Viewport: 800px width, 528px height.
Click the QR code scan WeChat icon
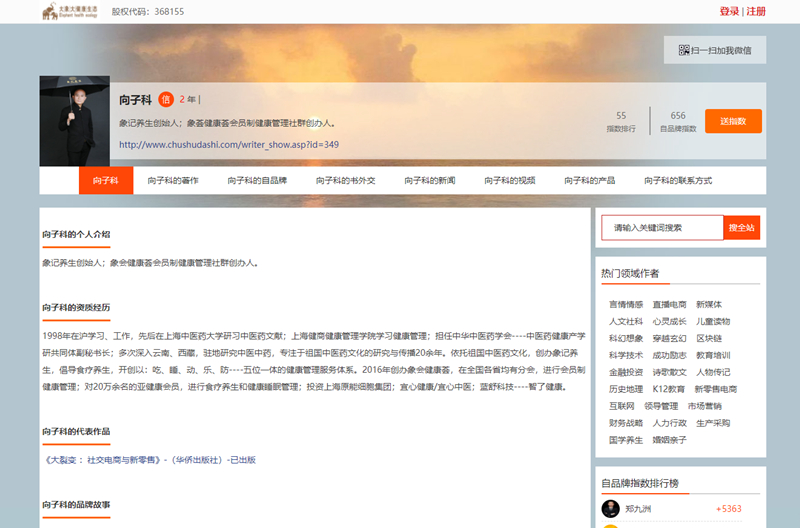pyautogui.click(x=684, y=50)
